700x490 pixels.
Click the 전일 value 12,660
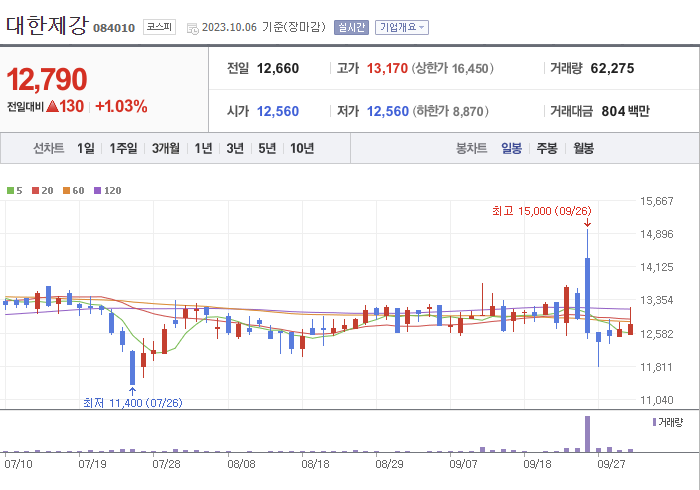click(x=278, y=68)
